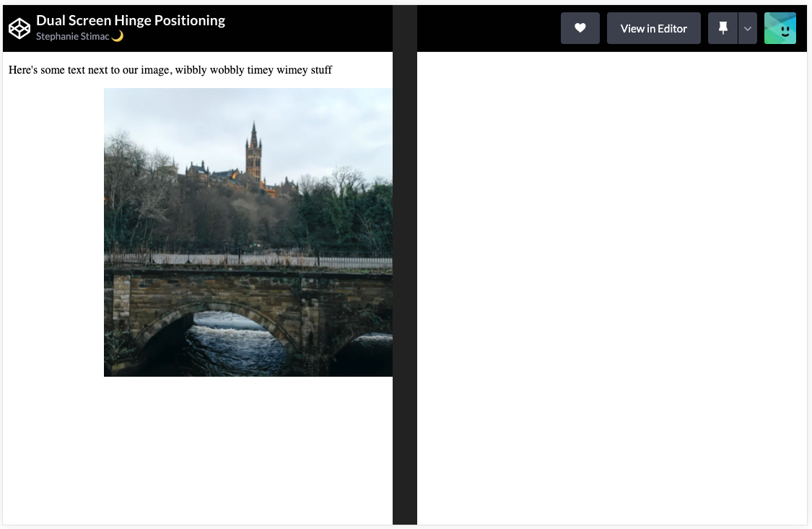The image size is (812, 529).
Task: Click the bridge and cathedral photo
Action: click(x=248, y=231)
